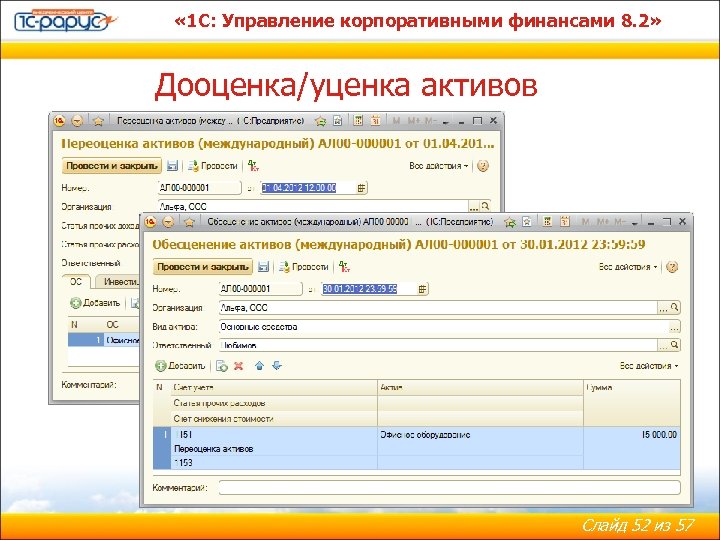Open selection '...' for Вид актива field

[x=674, y=327]
